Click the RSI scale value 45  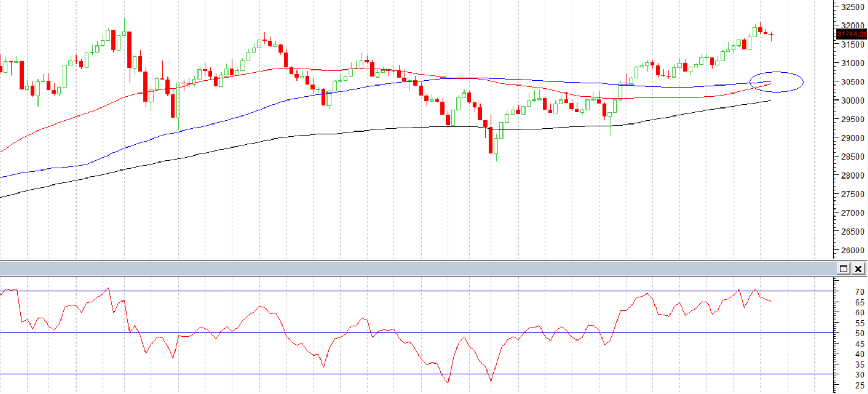(x=859, y=344)
